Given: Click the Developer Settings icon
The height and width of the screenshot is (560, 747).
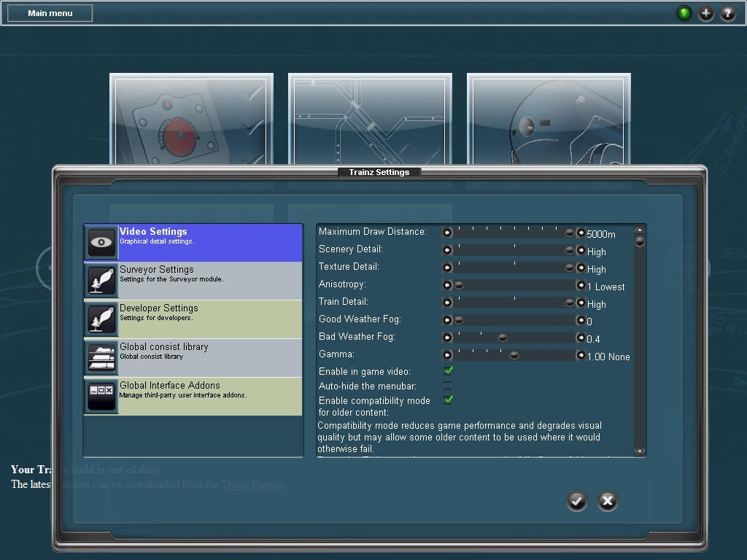Looking at the screenshot, I should [101, 319].
